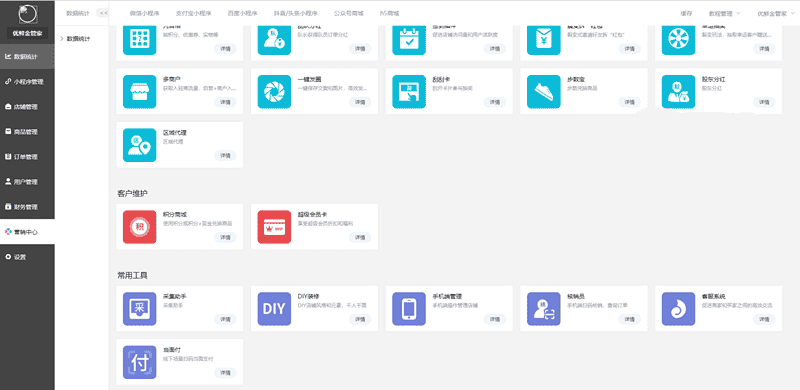The height and width of the screenshot is (390, 800).
Task: Switch to the 公众号商城 tab
Action: point(348,14)
